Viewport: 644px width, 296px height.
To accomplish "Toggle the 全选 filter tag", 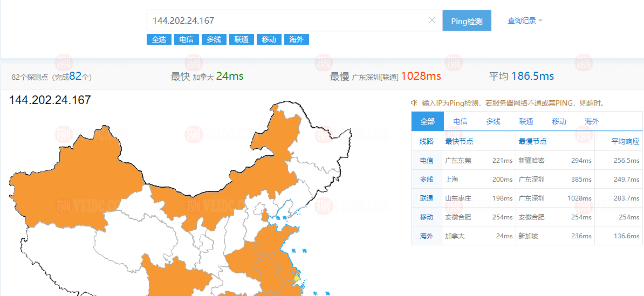I will click(159, 39).
